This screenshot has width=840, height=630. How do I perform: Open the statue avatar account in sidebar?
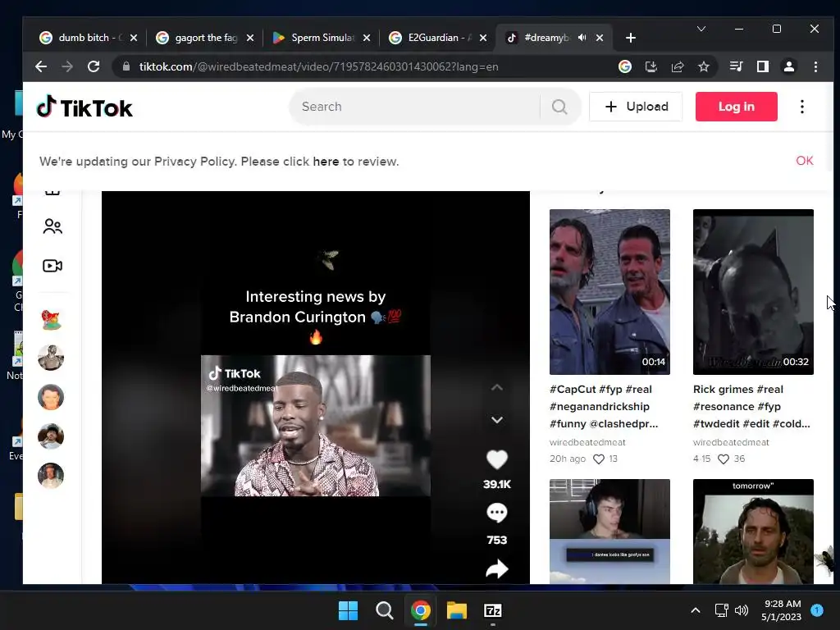coord(51,358)
